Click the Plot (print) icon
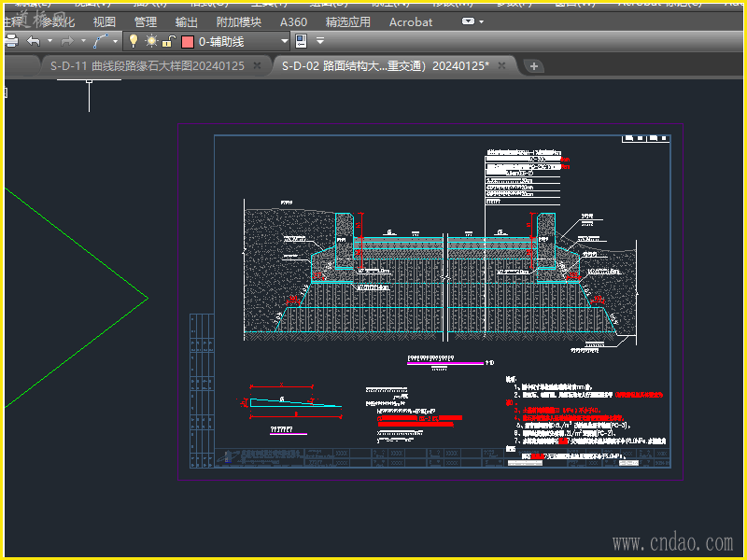 [x=11, y=41]
